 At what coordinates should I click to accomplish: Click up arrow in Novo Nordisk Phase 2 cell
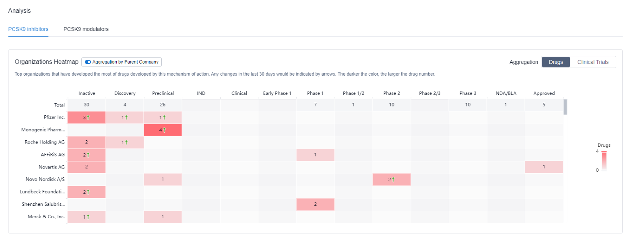click(393, 180)
